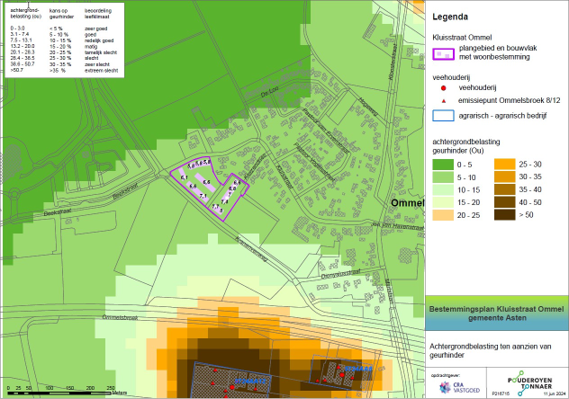Select the 10 - 15 legend swatch
Viewport: 569px width, 399px height.
click(443, 190)
